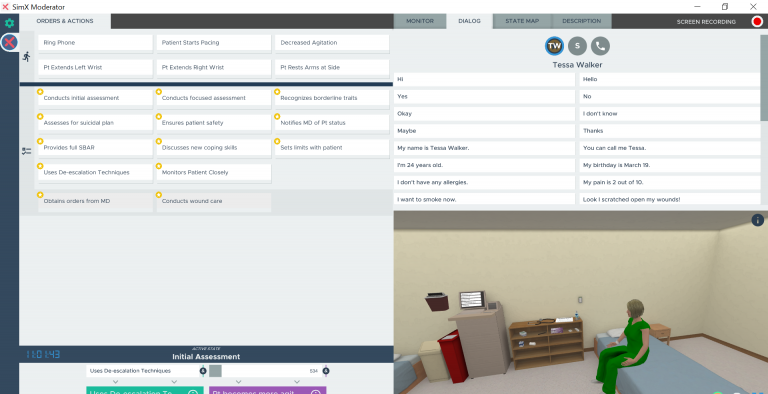Toggle the Assesses for suicidal plan marker
Viewport: 768px width, 394px height.
[x=40, y=117]
